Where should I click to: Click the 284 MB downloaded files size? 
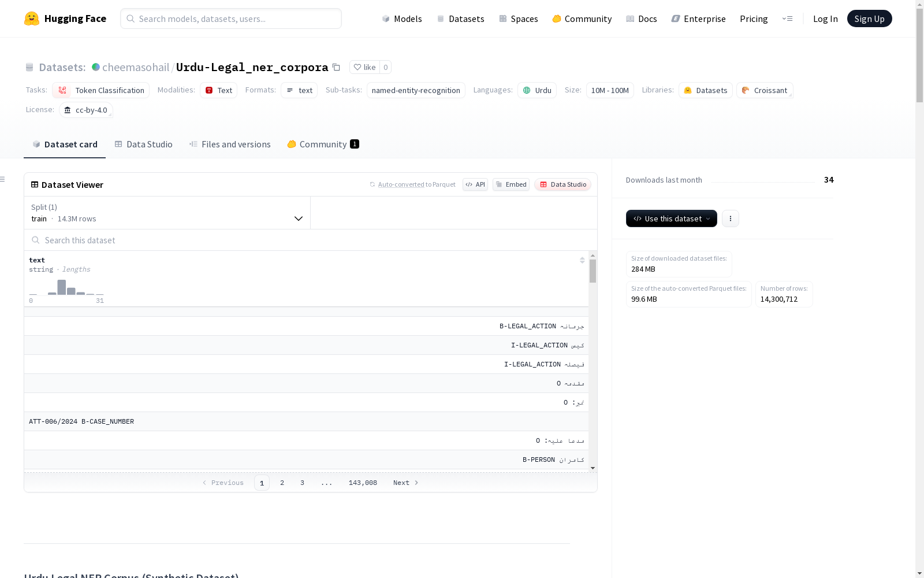(x=643, y=269)
